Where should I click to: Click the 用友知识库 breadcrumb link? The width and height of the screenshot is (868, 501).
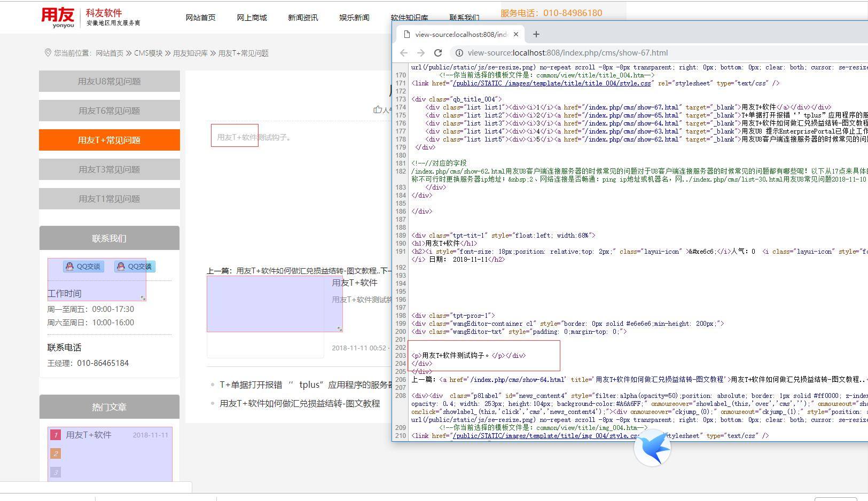190,53
